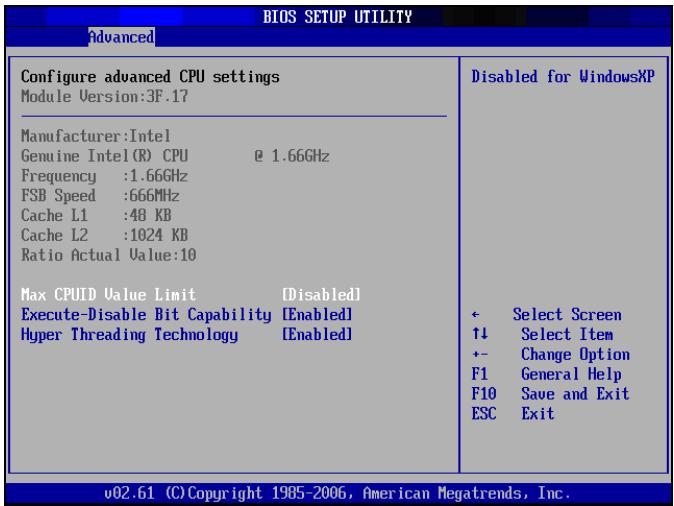
Task: Click Cache L1 :48 KB line
Action: pos(96,215)
